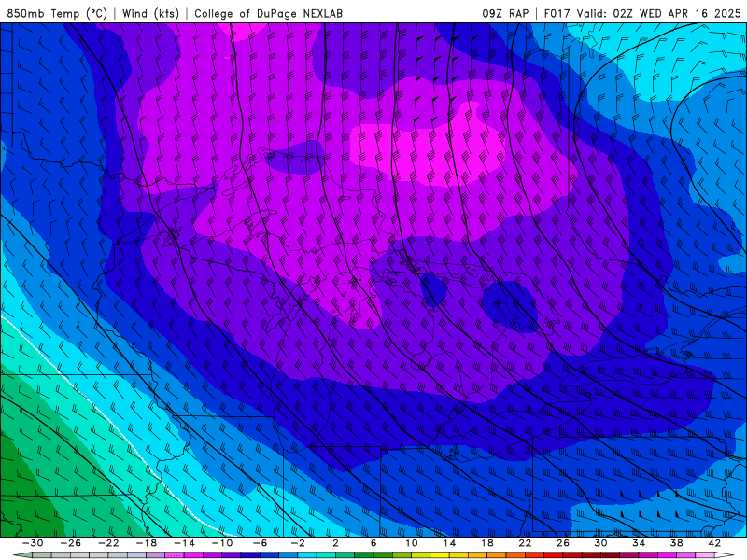Click the 42 legend value
The image size is (747, 560).
pos(714,543)
